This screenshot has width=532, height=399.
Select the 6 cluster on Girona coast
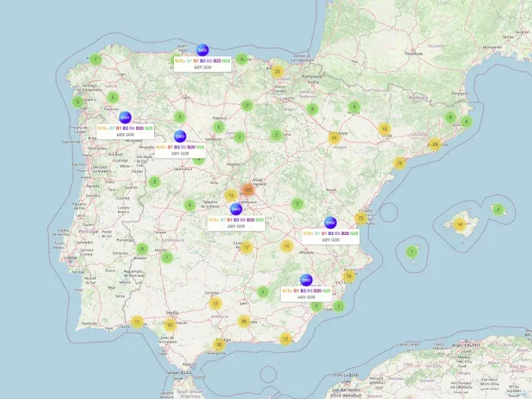(466, 122)
